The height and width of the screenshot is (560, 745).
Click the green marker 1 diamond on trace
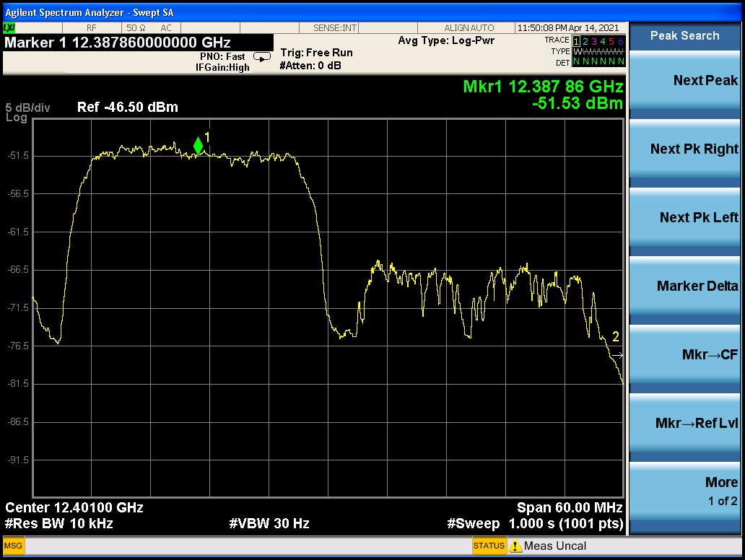[198, 146]
